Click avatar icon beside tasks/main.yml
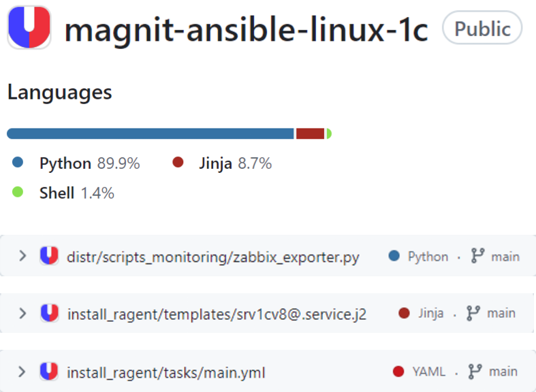This screenshot has height=392, width=536. [49, 372]
